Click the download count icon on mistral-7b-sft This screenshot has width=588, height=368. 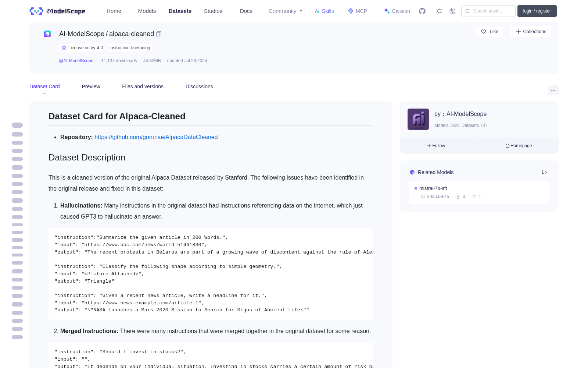pos(458,197)
